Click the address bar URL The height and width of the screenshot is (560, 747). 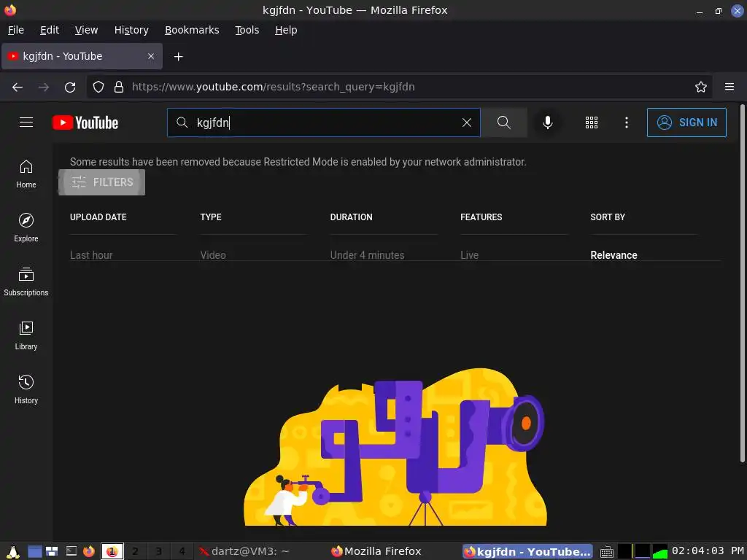pyautogui.click(x=273, y=87)
